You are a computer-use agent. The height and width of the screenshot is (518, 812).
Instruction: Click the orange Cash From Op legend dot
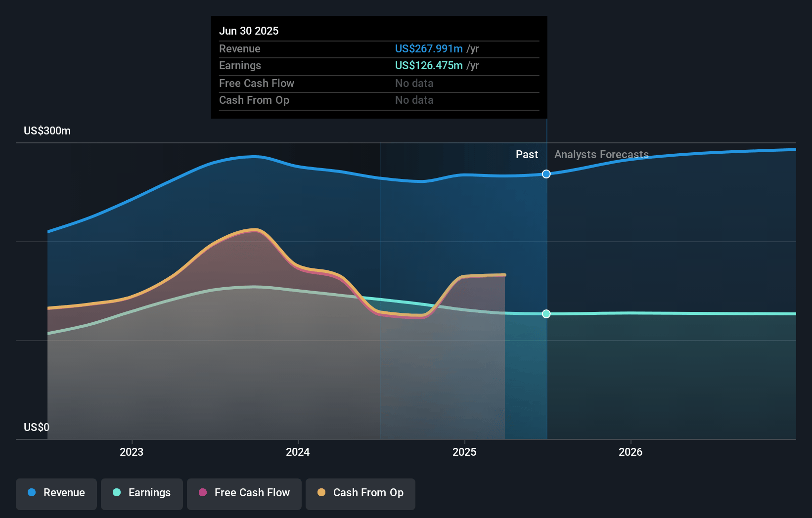321,492
